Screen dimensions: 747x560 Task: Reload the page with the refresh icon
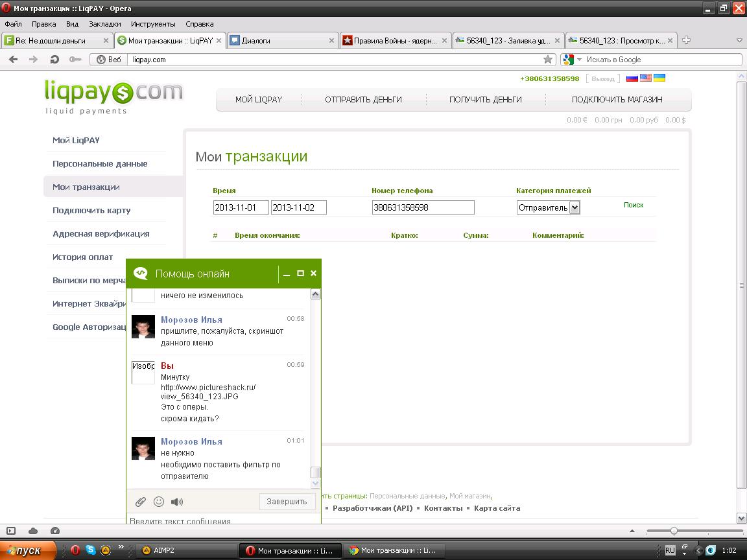pyautogui.click(x=54, y=60)
